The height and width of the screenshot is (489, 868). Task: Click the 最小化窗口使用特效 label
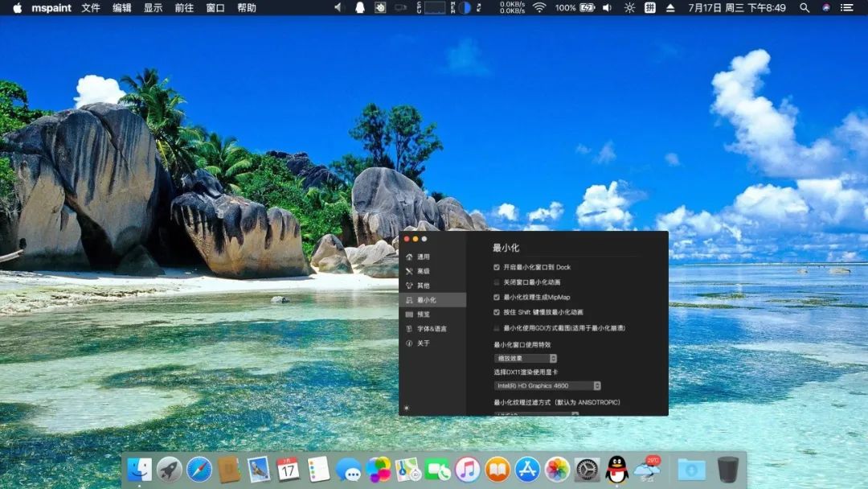[522, 344]
